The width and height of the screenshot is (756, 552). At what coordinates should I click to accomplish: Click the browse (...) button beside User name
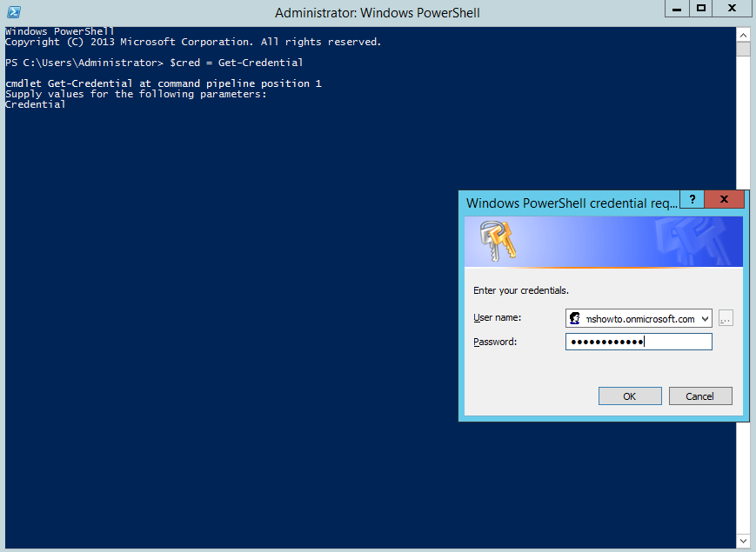point(726,318)
